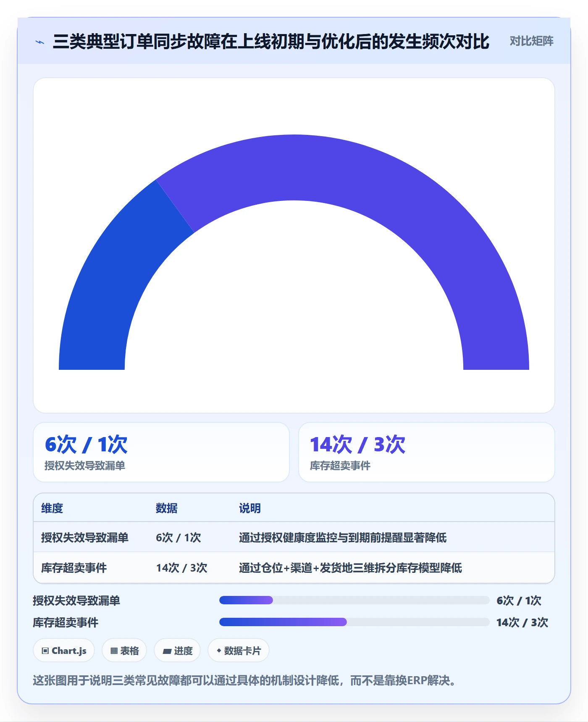Click the 数据卡片 tag chip

point(239,651)
